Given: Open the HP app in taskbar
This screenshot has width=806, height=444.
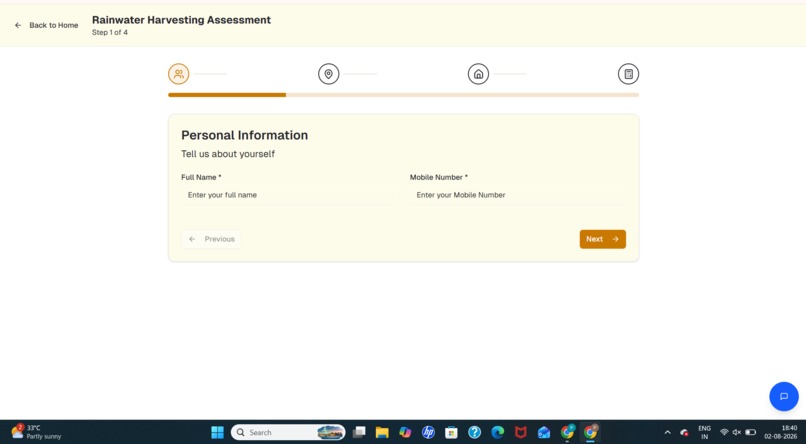Looking at the screenshot, I should 428,432.
